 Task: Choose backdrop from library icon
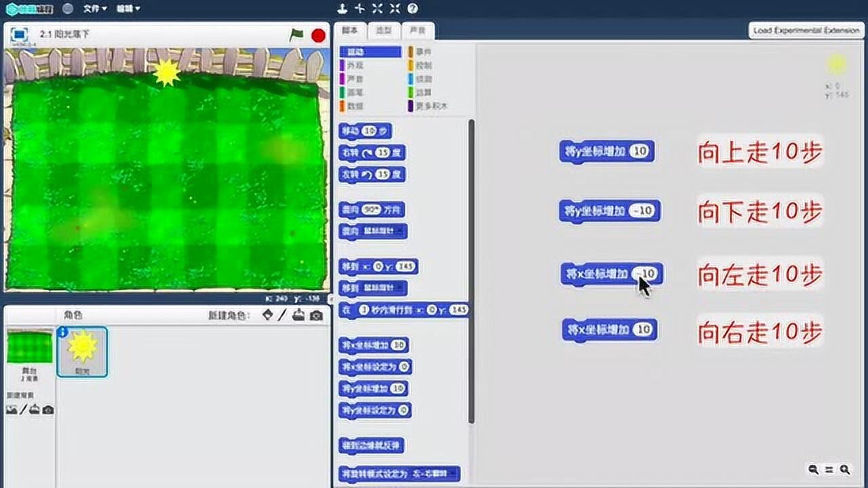[x=12, y=409]
